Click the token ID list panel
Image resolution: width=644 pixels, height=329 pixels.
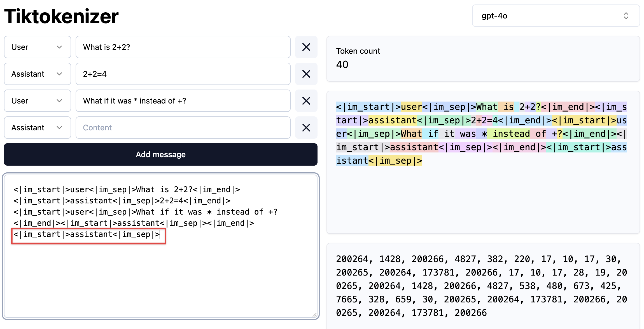pyautogui.click(x=483, y=285)
